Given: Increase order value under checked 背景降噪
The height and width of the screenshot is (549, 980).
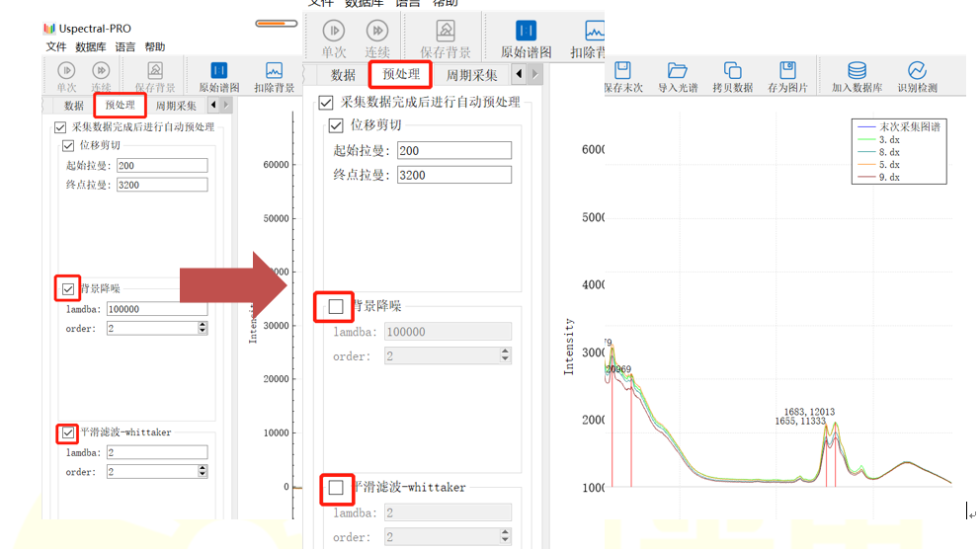Looking at the screenshot, I should coord(203,325).
